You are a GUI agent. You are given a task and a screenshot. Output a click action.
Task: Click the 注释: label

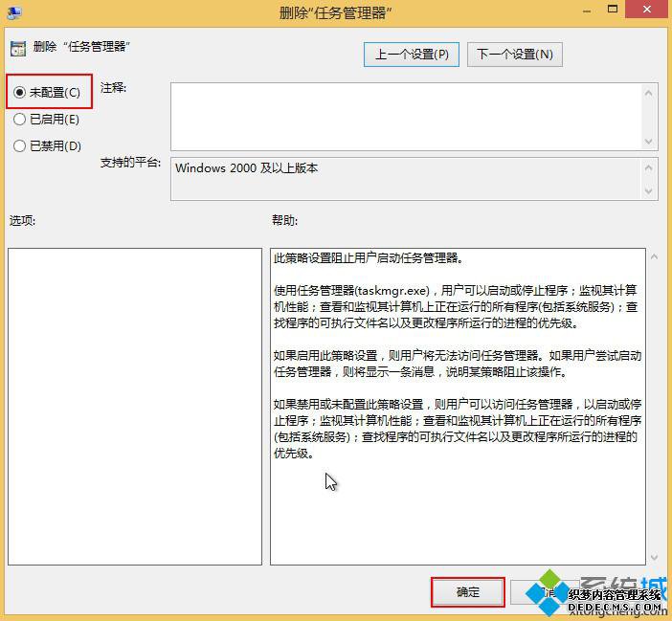pos(114,88)
